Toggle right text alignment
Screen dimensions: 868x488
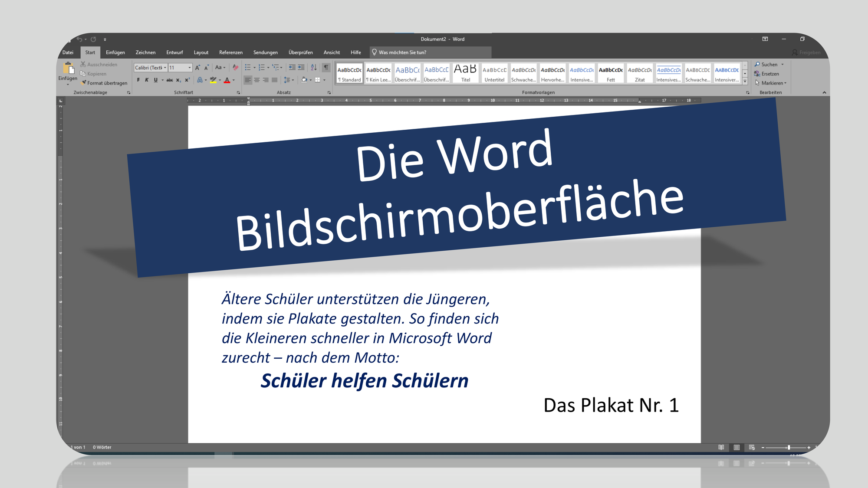click(266, 80)
